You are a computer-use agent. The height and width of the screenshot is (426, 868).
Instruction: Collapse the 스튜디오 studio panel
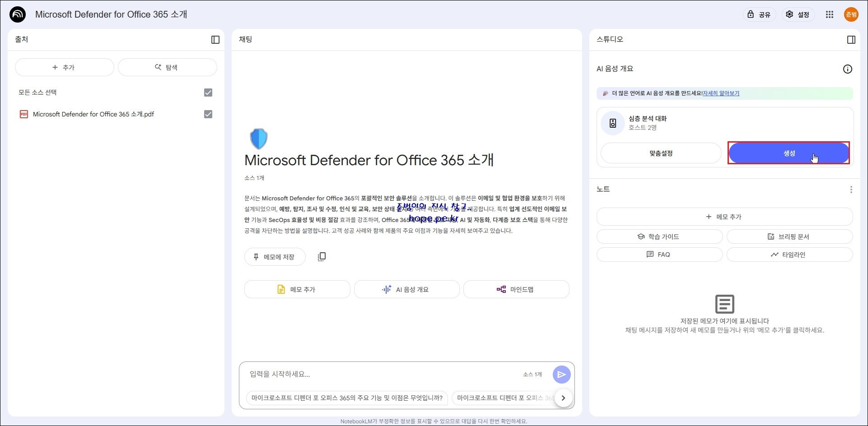click(x=851, y=40)
